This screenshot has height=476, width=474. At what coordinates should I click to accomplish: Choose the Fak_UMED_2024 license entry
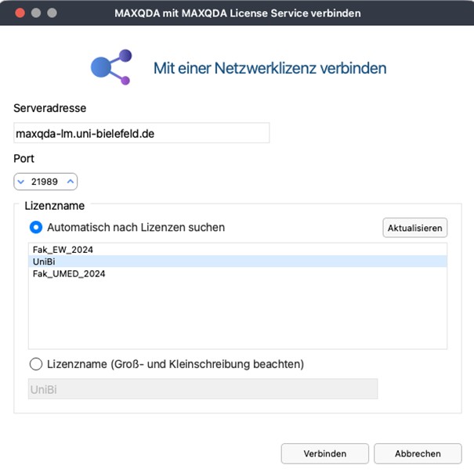pyautogui.click(x=69, y=274)
